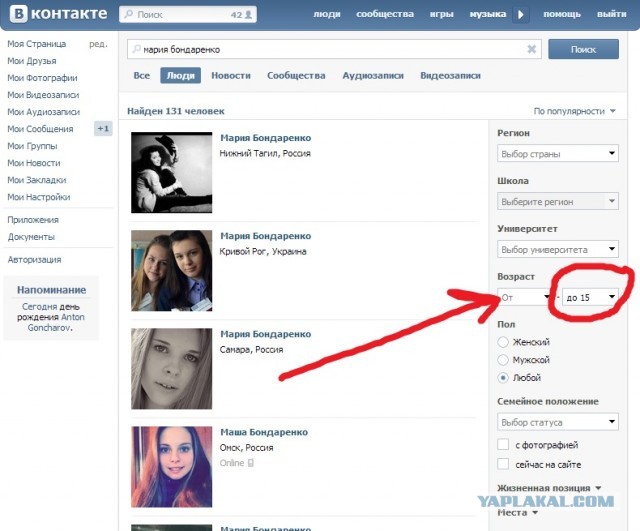Click the blue Поиск button
This screenshot has width=640, height=531.
582,49
